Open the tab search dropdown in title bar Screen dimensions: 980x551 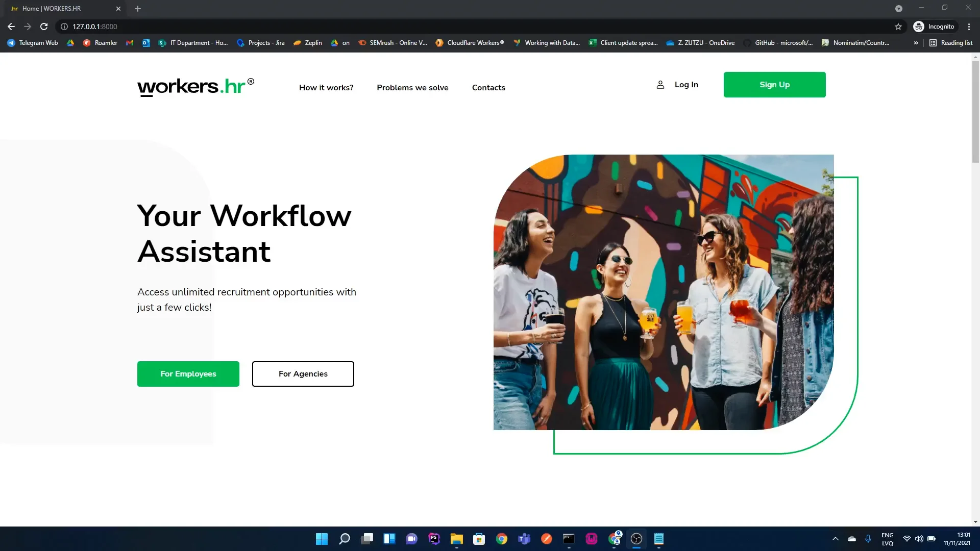[899, 9]
